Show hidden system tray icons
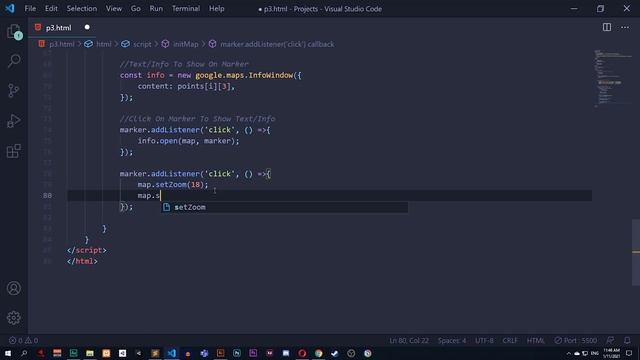 568,353
